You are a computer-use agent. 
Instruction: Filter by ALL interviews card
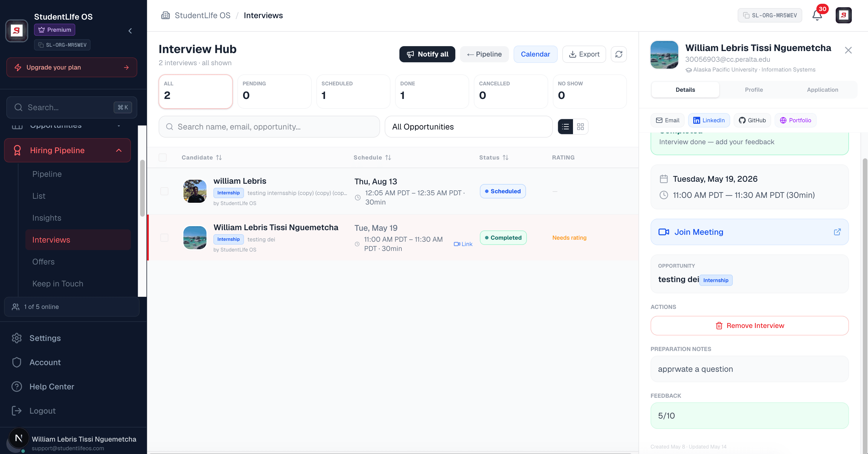196,92
